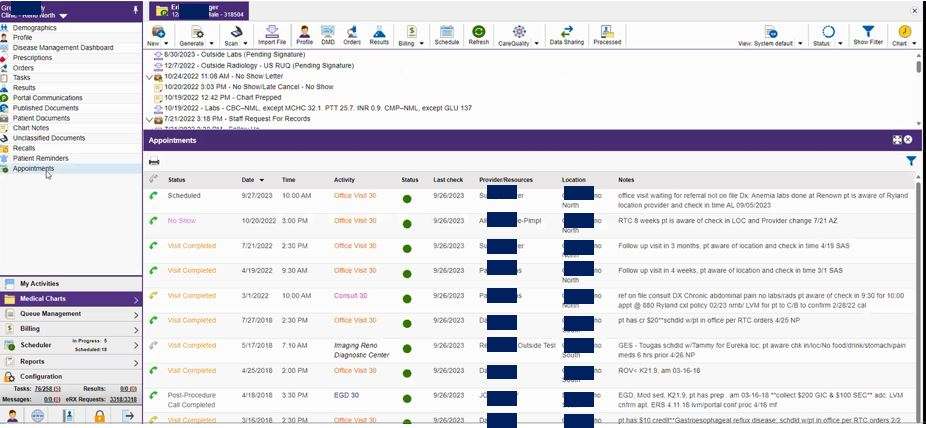926x428 pixels.
Task: Open the Scan dropdown arrow
Action: [244, 44]
